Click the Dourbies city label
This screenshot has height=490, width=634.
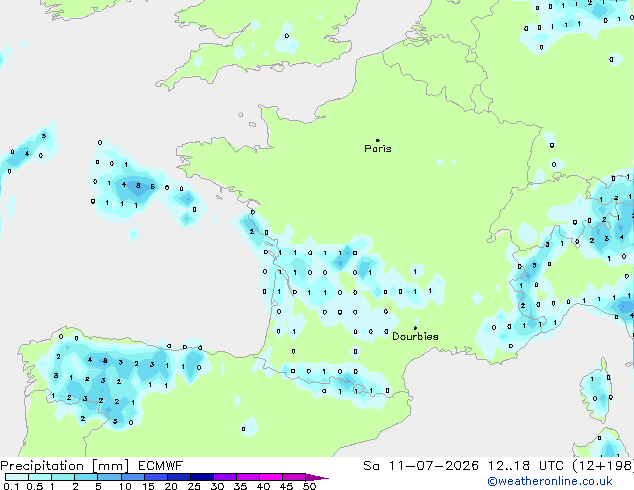point(415,336)
